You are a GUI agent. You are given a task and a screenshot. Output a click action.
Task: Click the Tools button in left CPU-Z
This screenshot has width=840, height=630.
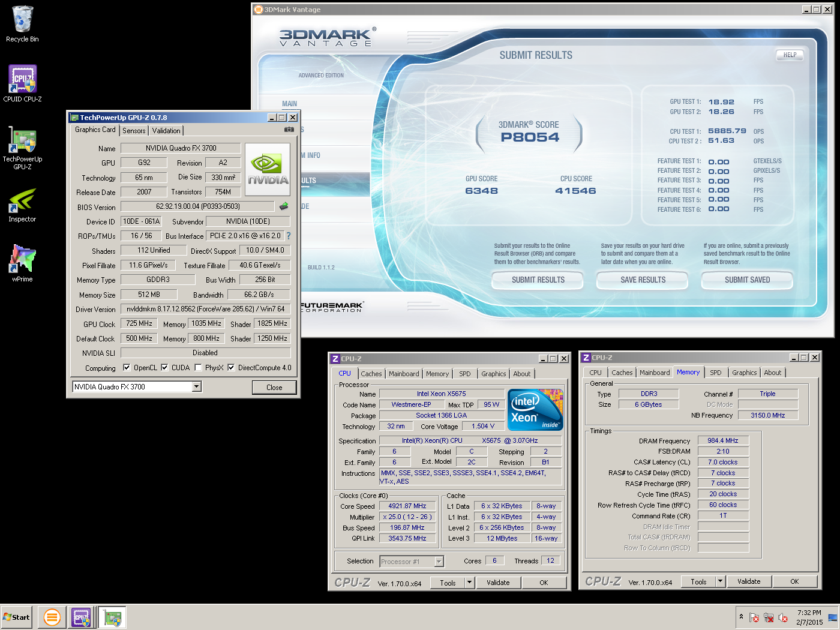tap(448, 583)
